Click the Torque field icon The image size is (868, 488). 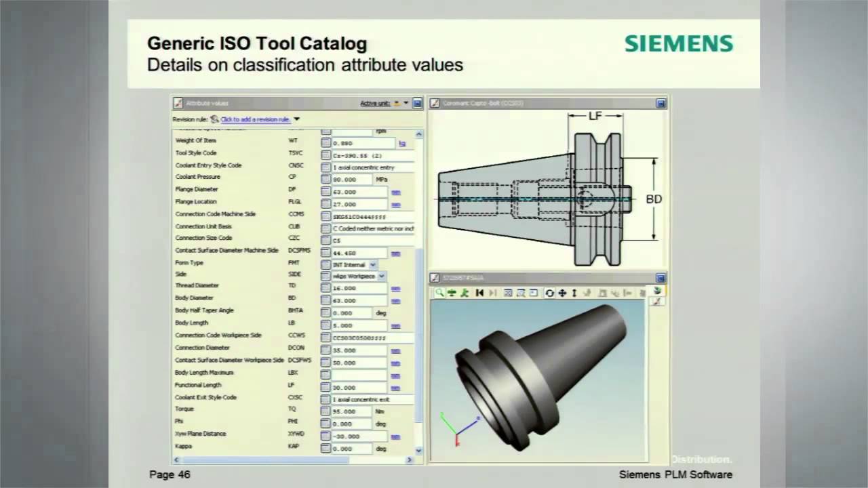[325, 411]
